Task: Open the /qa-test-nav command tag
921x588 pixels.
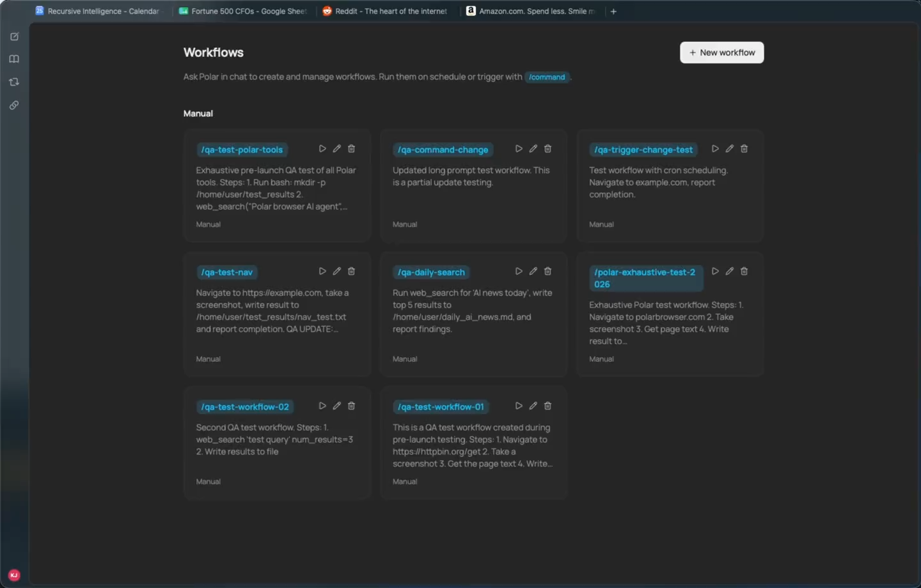Action: pyautogui.click(x=227, y=273)
